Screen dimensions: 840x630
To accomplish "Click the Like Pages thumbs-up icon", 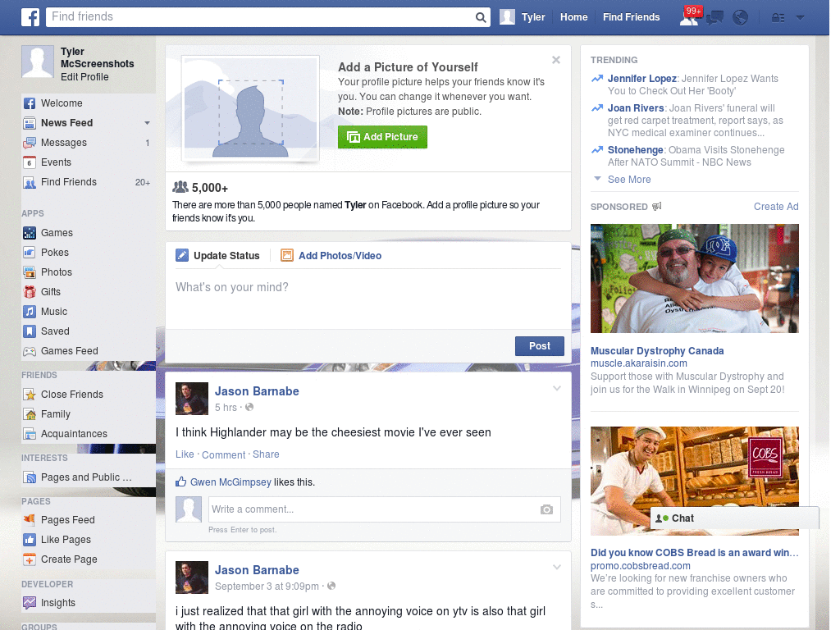I will 30,540.
